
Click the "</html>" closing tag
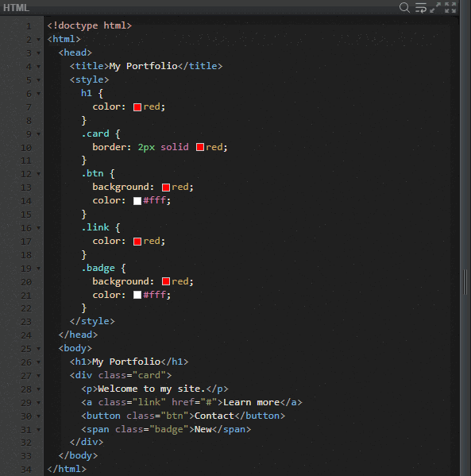point(67,470)
